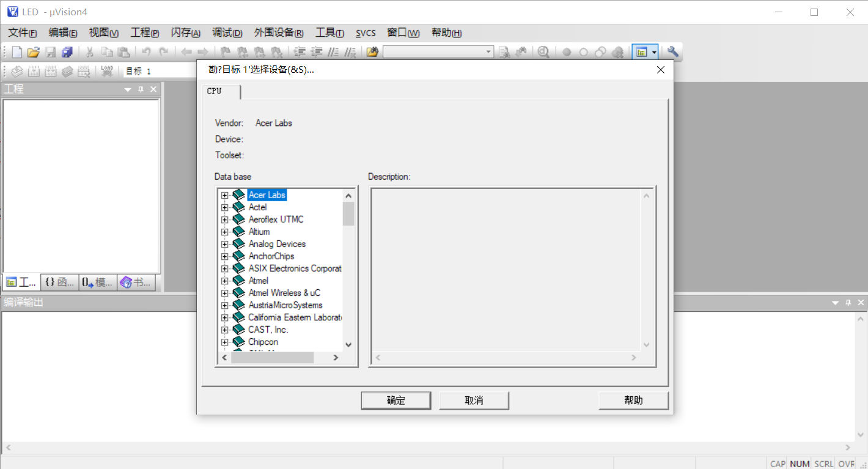Screen dimensions: 868x469
Task: Click the Save floppy disk icon
Action: click(51, 52)
